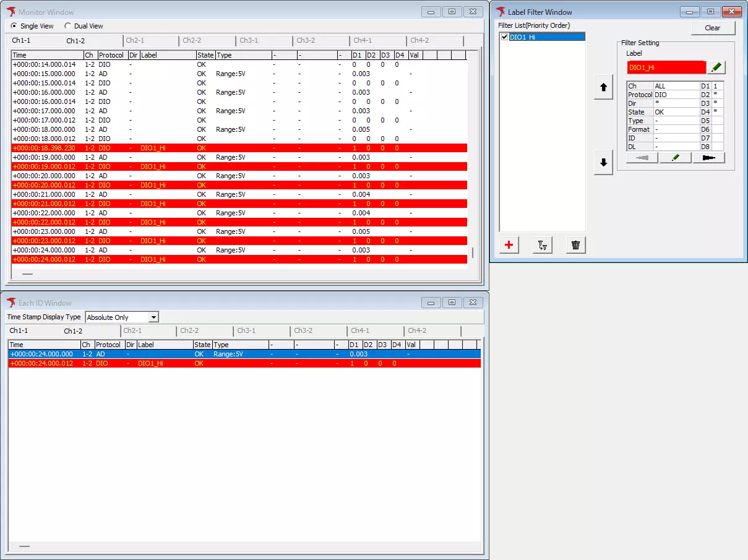The width and height of the screenshot is (748, 560).
Task: Switch to the Ch2-2 tab in Each ID Window
Action: [204, 330]
